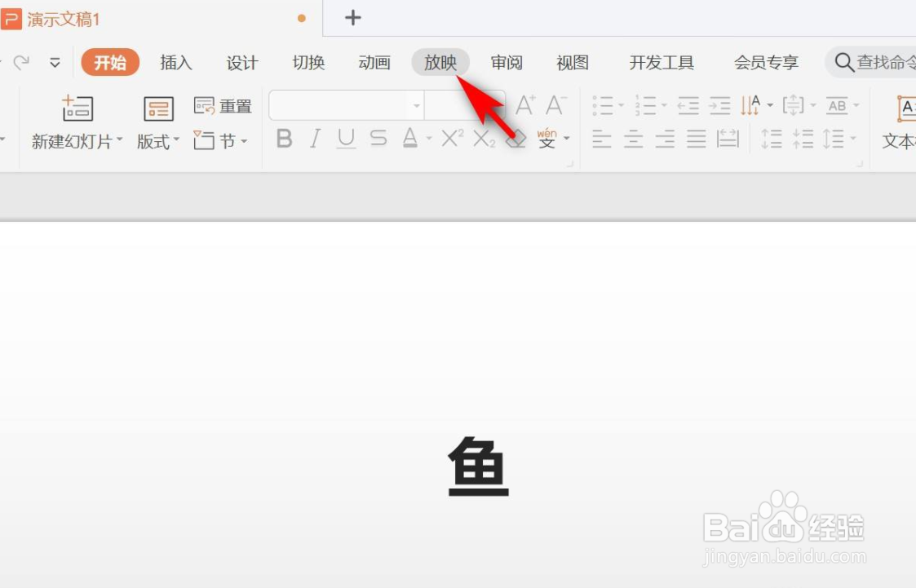Expand the quick access toolbar dropdown

55,63
